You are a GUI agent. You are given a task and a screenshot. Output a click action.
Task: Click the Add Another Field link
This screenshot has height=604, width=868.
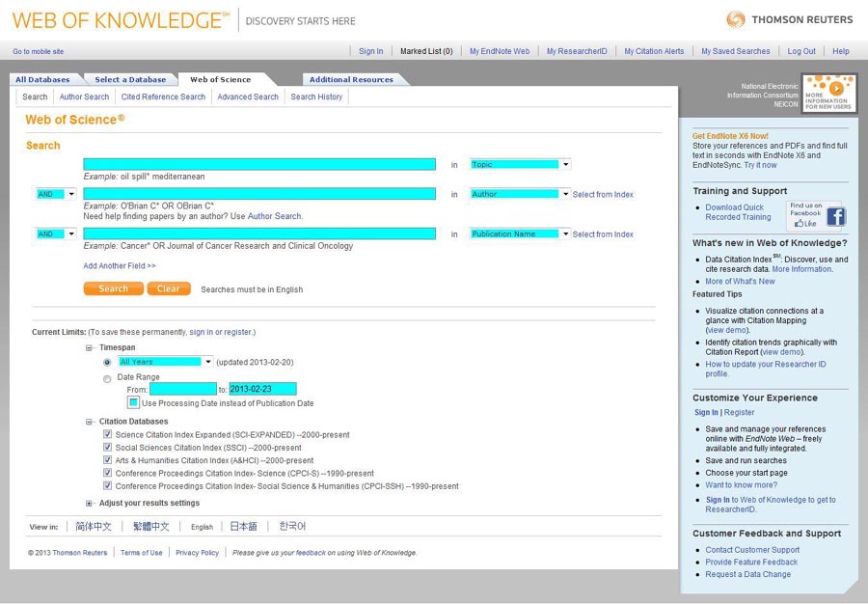pyautogui.click(x=119, y=266)
